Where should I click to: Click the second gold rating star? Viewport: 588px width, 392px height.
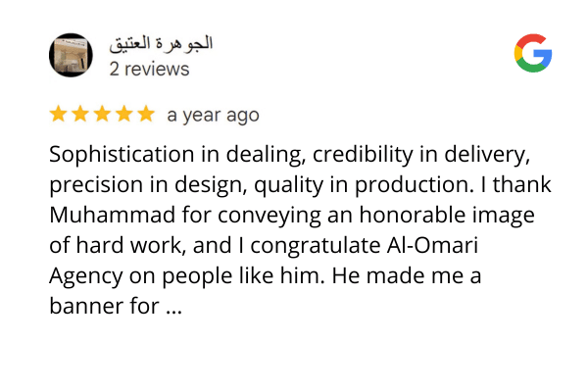pos(80,114)
